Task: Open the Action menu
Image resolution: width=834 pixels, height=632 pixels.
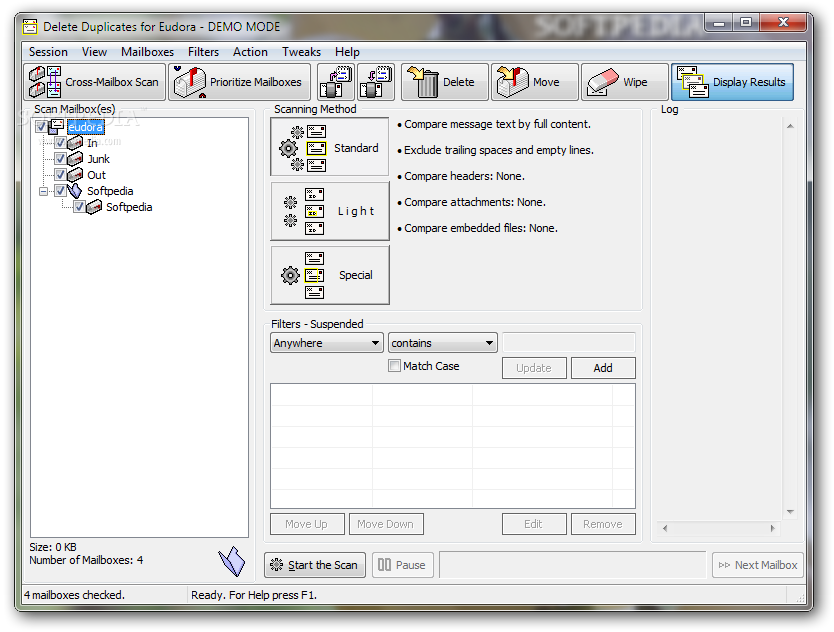Action: 250,52
